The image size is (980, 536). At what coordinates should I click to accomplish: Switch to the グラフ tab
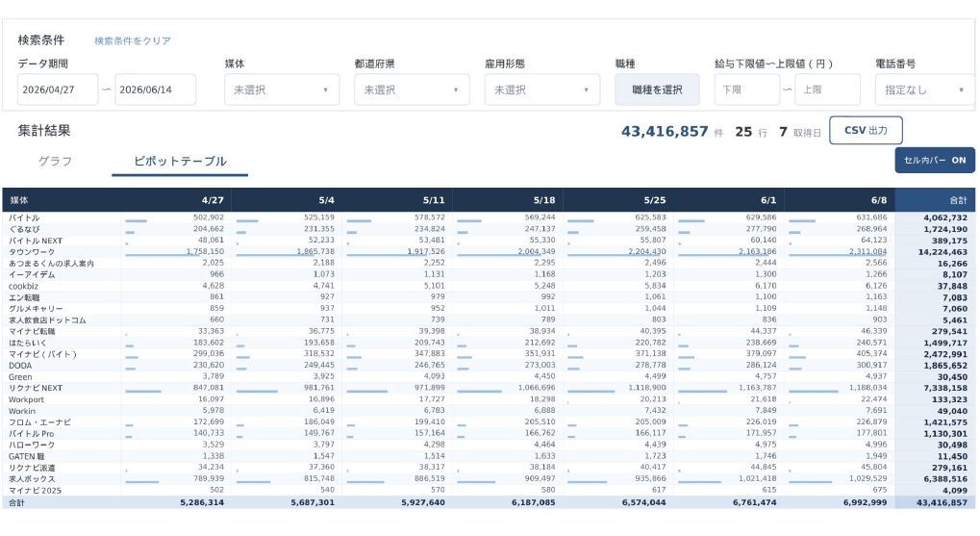click(55, 161)
